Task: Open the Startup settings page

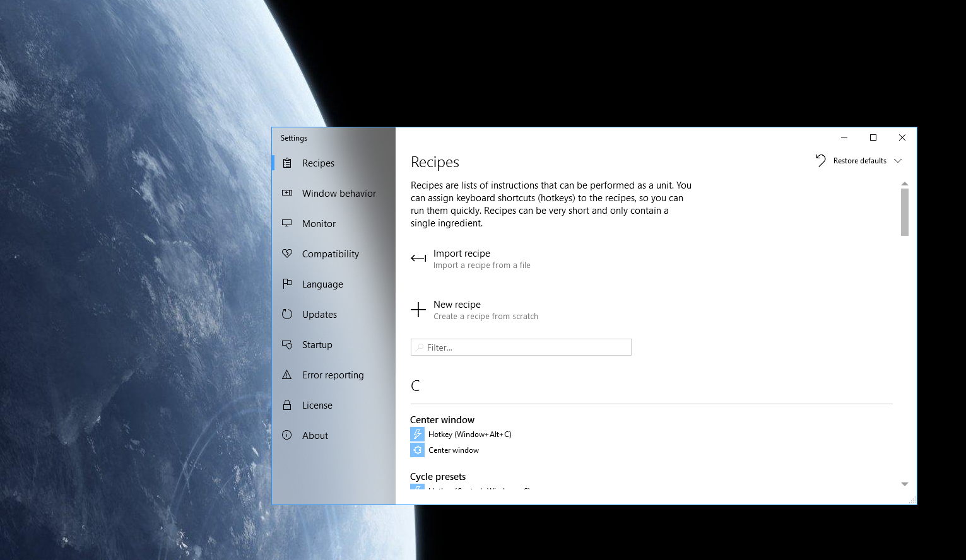Action: click(317, 345)
